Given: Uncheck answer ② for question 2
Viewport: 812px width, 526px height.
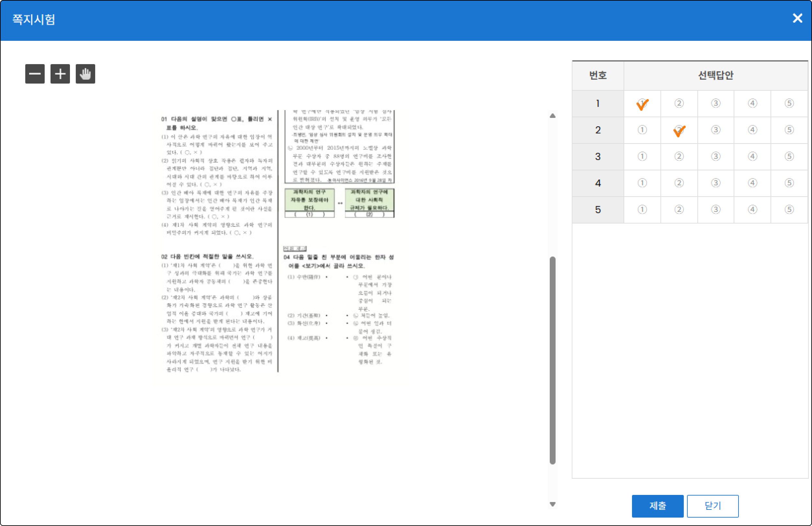Looking at the screenshot, I should pyautogui.click(x=679, y=130).
